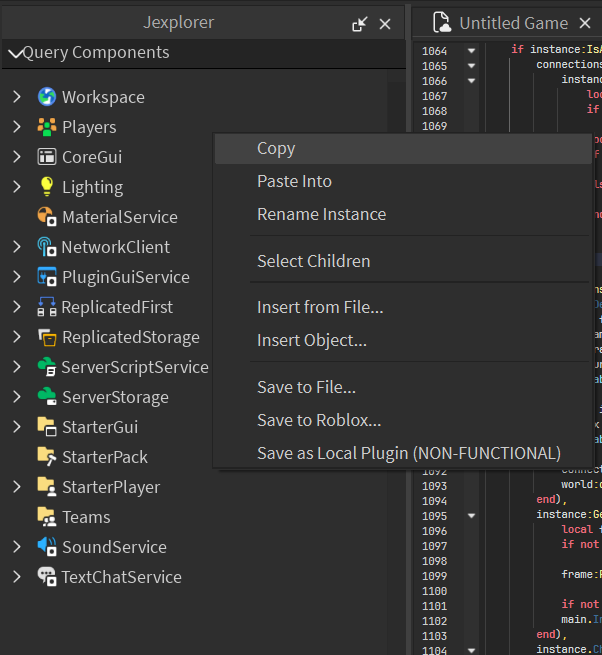Screen dimensions: 602x655
Task: Expand the ServerStorage tree node
Action: (17, 397)
